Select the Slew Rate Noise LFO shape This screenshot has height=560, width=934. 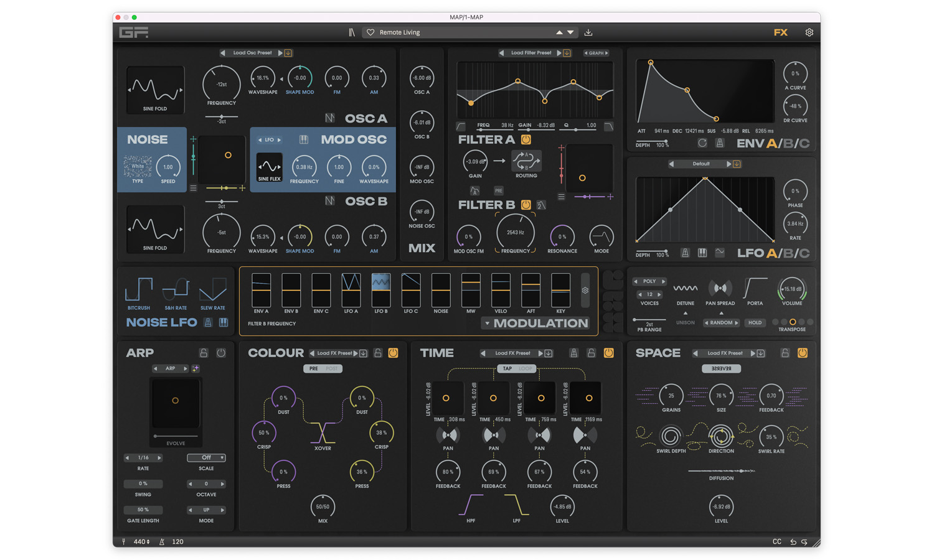[212, 290]
